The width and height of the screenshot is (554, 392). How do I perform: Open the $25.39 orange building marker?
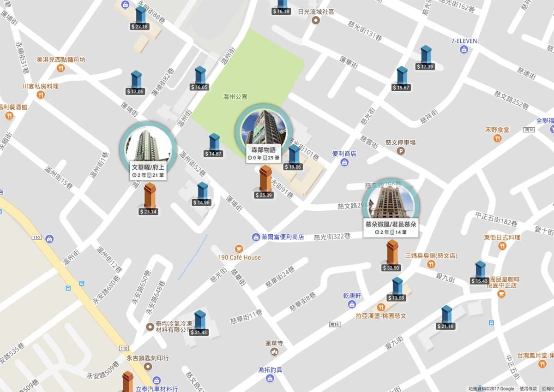[x=265, y=182]
